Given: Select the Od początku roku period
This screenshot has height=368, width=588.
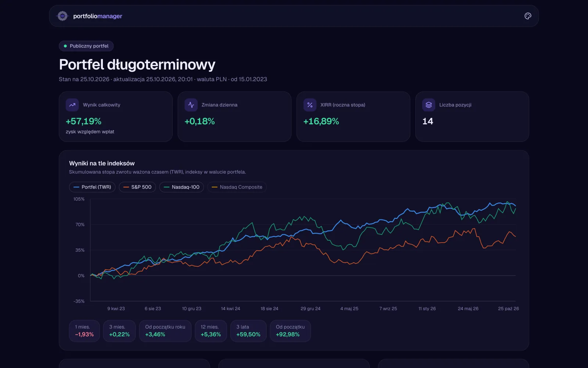Looking at the screenshot, I should click(165, 331).
